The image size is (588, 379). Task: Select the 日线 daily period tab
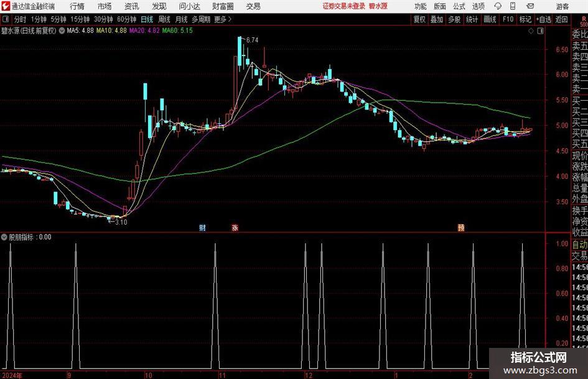coord(147,19)
